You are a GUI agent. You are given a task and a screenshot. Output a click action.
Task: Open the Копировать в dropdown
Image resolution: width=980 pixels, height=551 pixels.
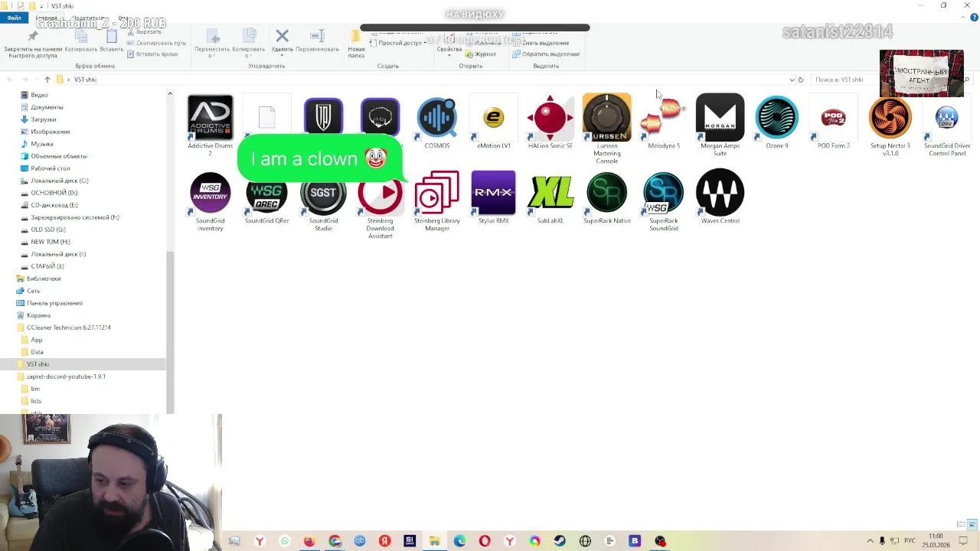[x=249, y=44]
